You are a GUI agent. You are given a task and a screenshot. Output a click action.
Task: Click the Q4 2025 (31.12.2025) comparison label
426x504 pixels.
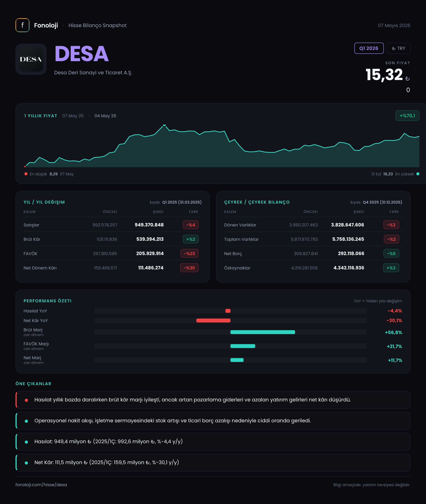click(382, 202)
